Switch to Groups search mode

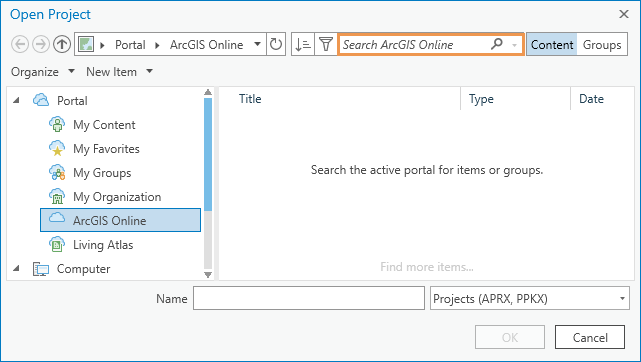[602, 45]
